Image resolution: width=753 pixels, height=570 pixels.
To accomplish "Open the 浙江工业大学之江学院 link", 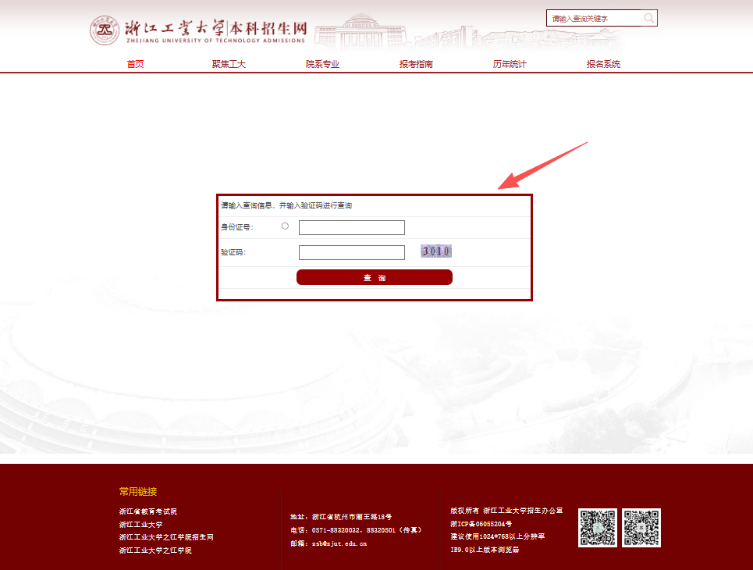I will pyautogui.click(x=155, y=550).
